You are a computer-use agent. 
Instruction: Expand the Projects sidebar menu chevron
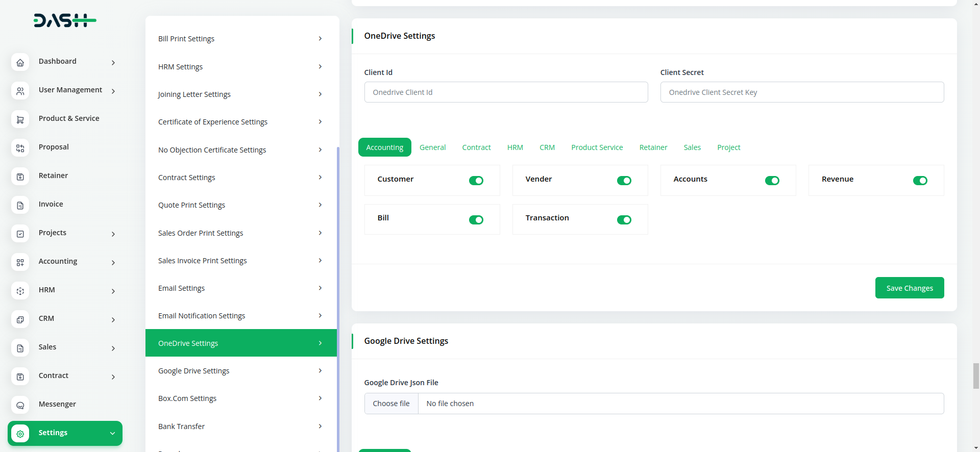tap(113, 234)
